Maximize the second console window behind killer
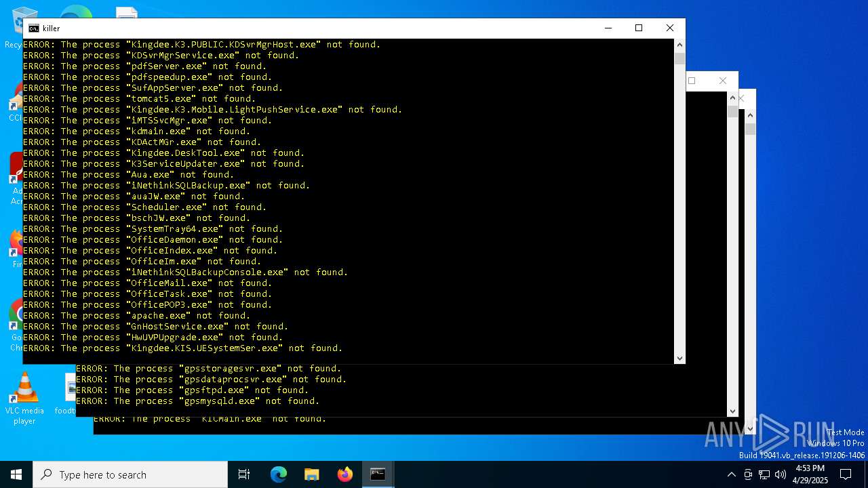 point(692,81)
